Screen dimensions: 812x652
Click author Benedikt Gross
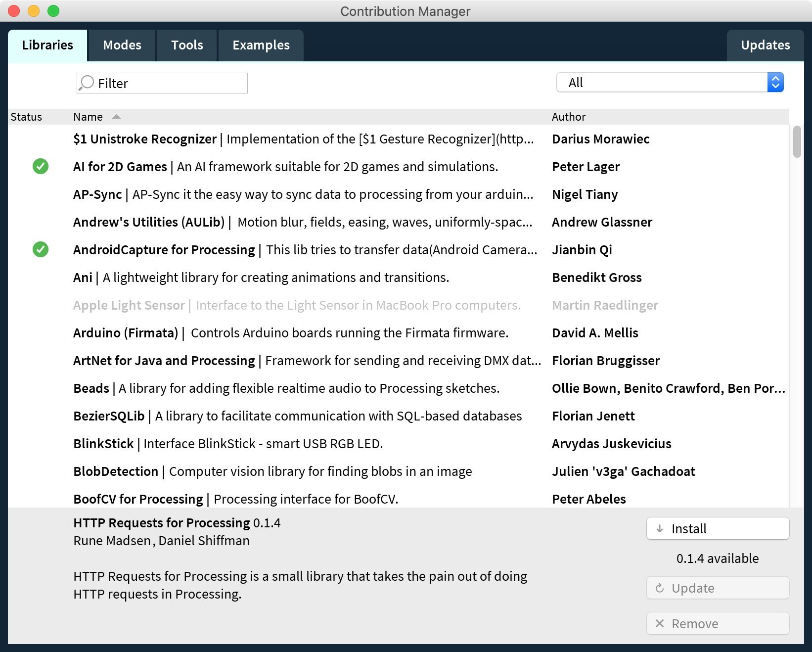597,278
